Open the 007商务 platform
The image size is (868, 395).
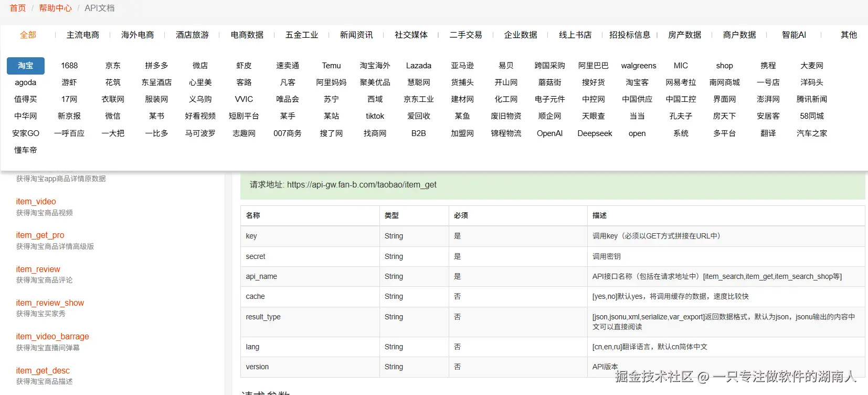288,133
